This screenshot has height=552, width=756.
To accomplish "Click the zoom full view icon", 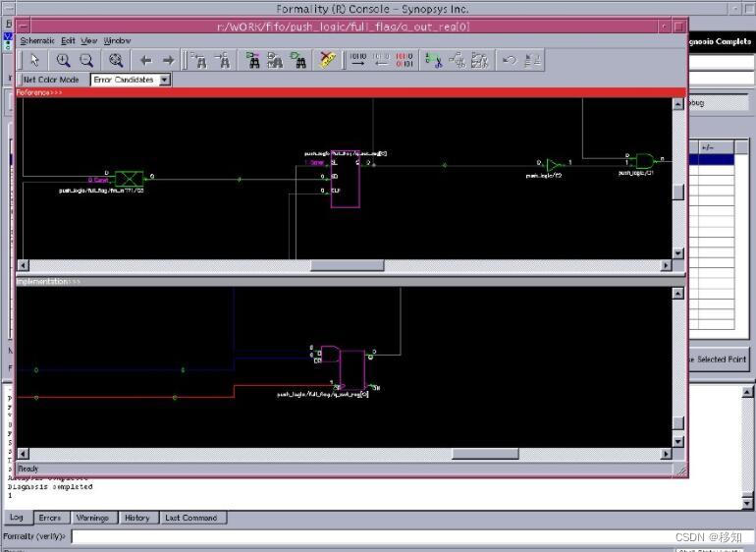I will 116,60.
